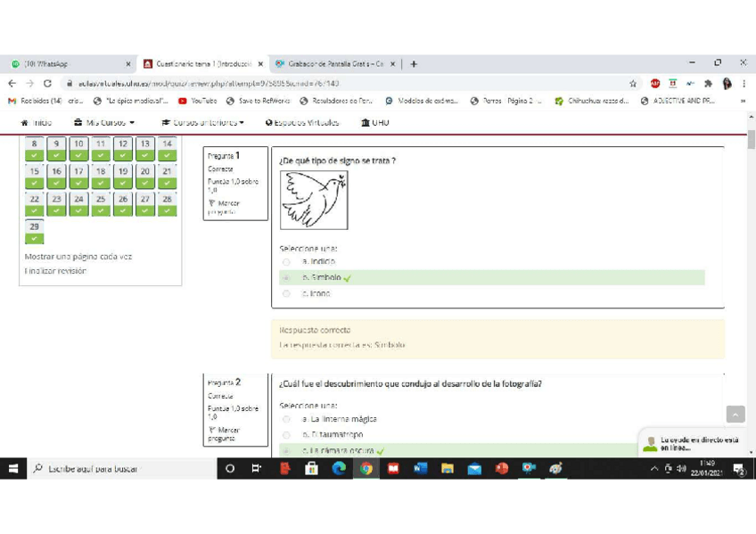Open a new browser tab
This screenshot has width=756, height=534.
(x=414, y=64)
